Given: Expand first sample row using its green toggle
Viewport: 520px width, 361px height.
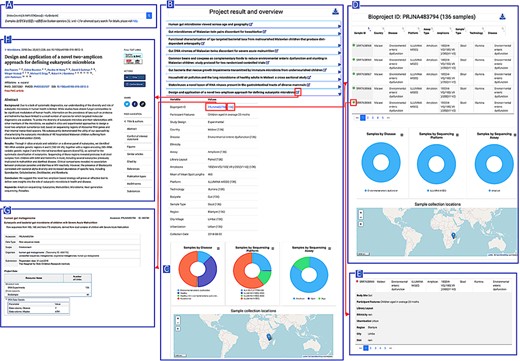Looking at the screenshot, I should (354, 45).
